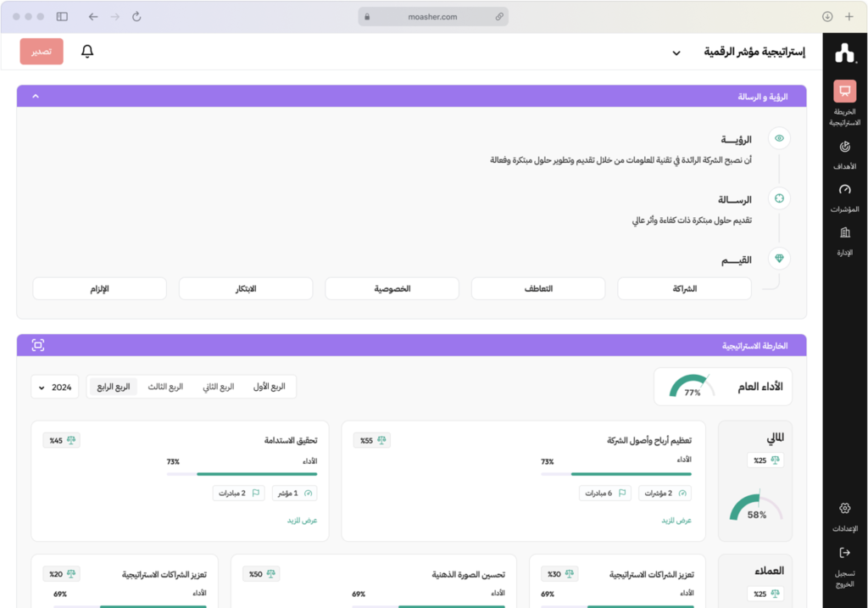Viewport: 868px width, 608px height.
Task: Click the diamond icon beside القيم
Action: click(780, 259)
